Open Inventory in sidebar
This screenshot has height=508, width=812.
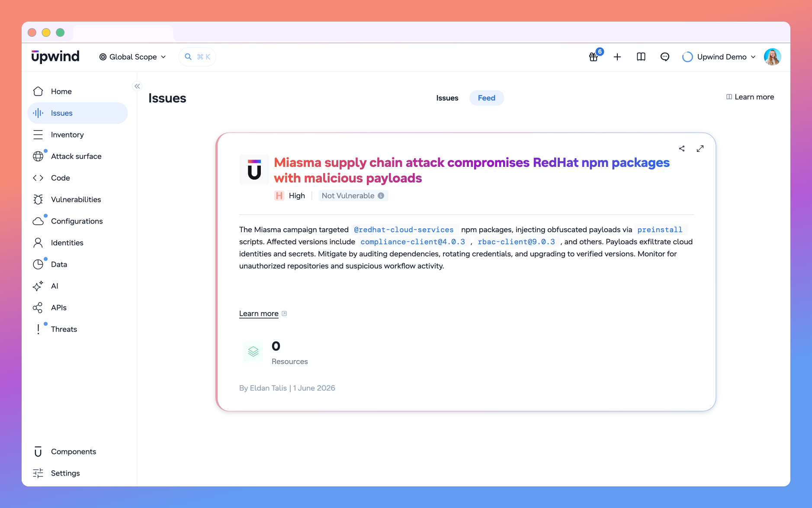tap(78, 134)
